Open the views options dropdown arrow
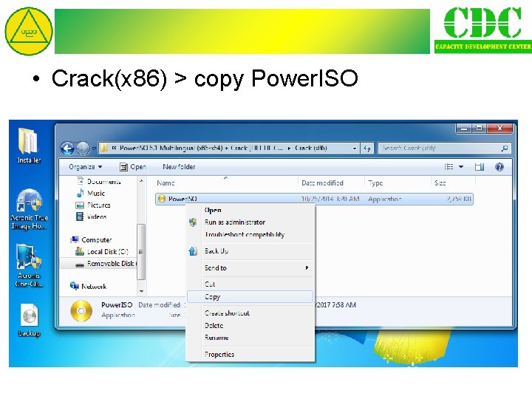 461,166
